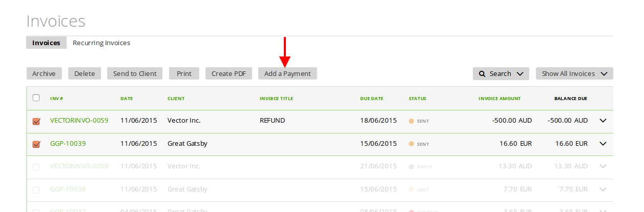Viewport: 644px width, 212px height.
Task: Send selected invoices to client
Action: 135,73
